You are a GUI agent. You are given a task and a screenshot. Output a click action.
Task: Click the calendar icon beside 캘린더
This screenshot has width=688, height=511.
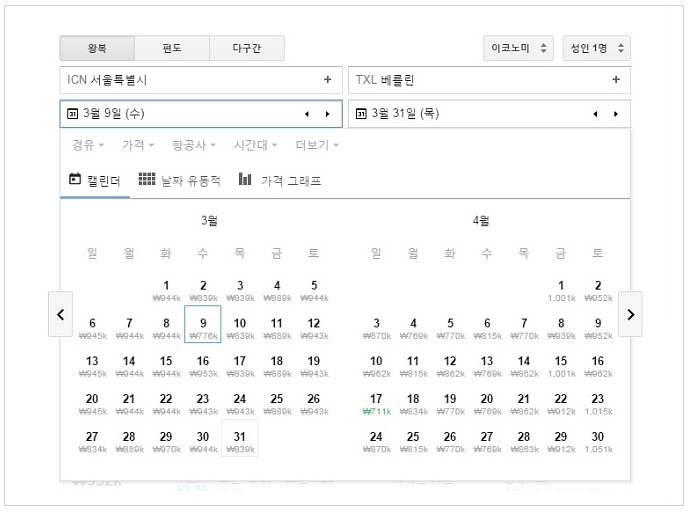[75, 179]
